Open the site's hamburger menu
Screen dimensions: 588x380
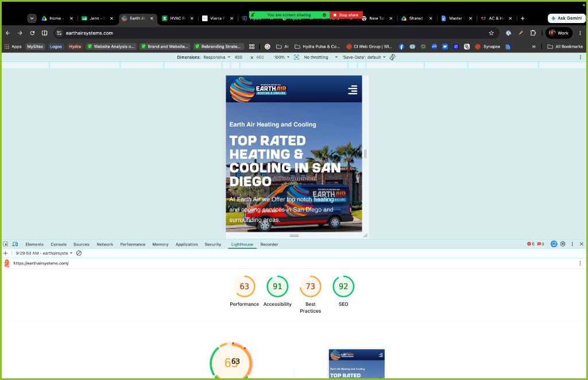(x=353, y=90)
